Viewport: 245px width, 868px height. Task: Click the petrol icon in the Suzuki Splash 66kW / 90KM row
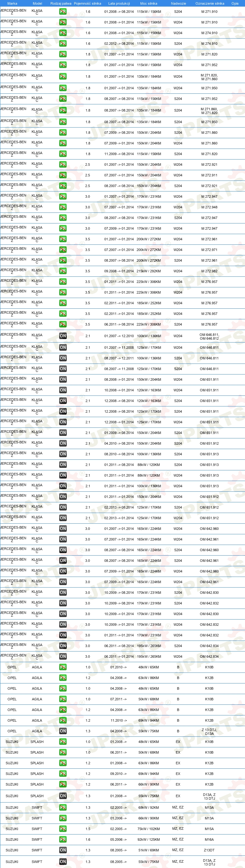(63, 784)
